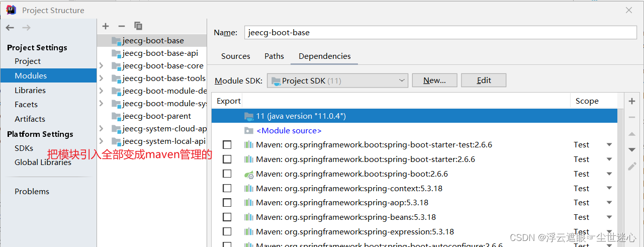Image resolution: width=644 pixels, height=247 pixels.
Task: Click the JDK folder icon in row 11
Action: tap(249, 116)
